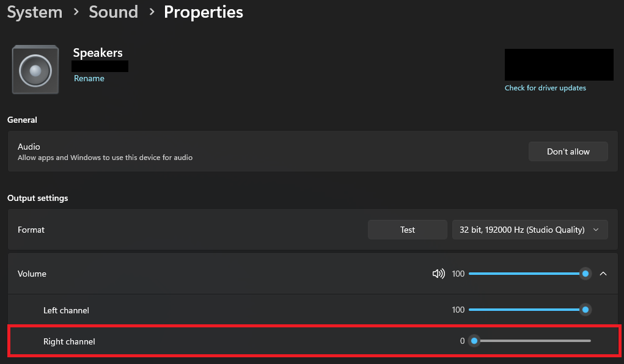Click the Test format button
Viewport: 624px width, 364px height.
(x=408, y=230)
